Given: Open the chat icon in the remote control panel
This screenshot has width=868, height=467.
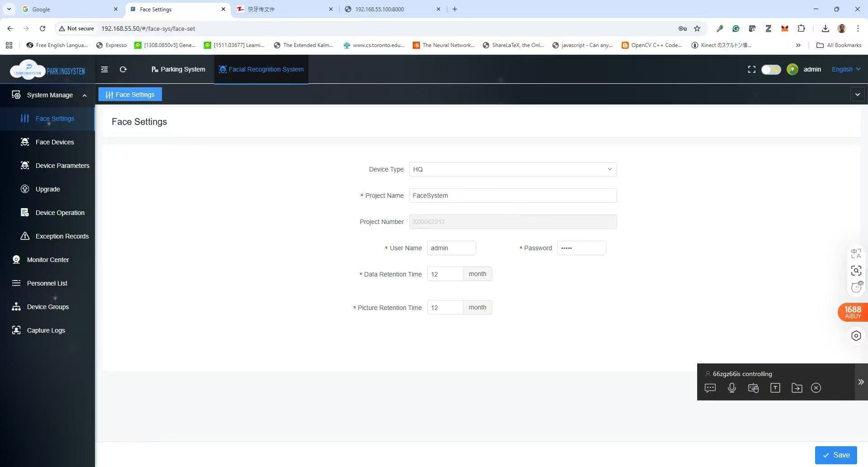Looking at the screenshot, I should pos(710,388).
